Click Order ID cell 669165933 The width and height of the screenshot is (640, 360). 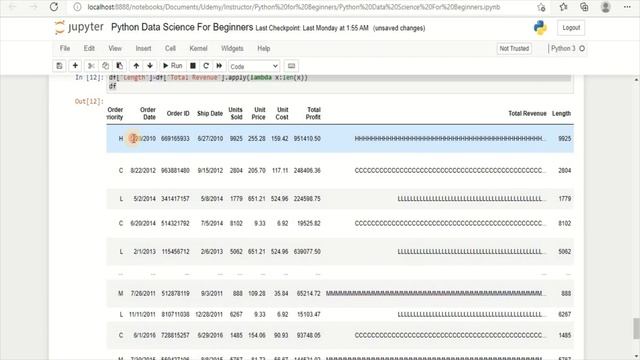pyautogui.click(x=175, y=139)
